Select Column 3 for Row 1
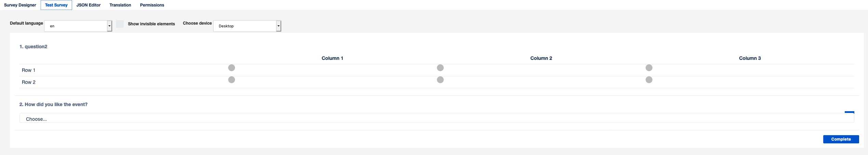Viewport: 868px width, 155px height. point(649,68)
